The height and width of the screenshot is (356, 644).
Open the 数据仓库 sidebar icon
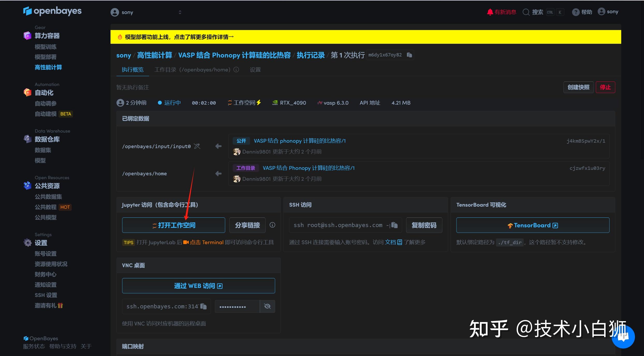[x=27, y=139]
